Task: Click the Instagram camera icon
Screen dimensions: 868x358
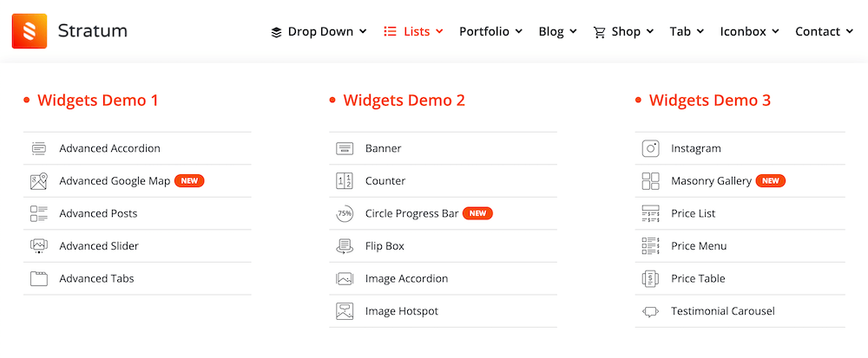Action: tap(650, 148)
